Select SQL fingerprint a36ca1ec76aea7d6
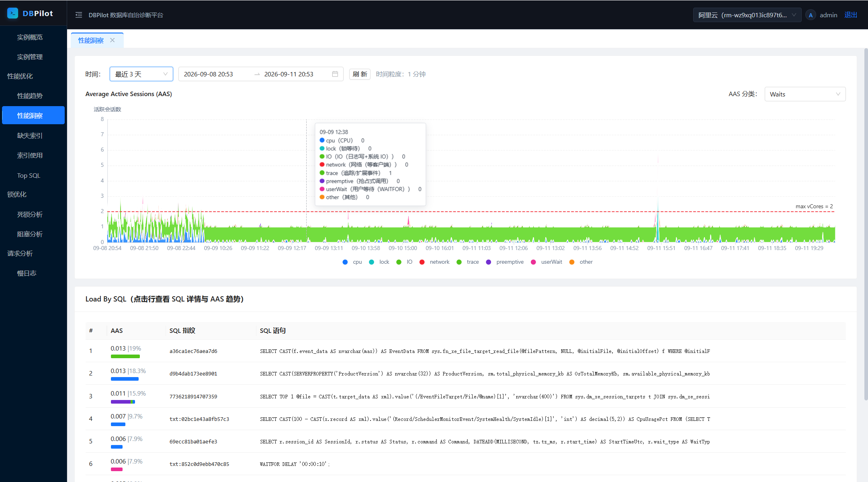The height and width of the screenshot is (482, 868). 193,351
